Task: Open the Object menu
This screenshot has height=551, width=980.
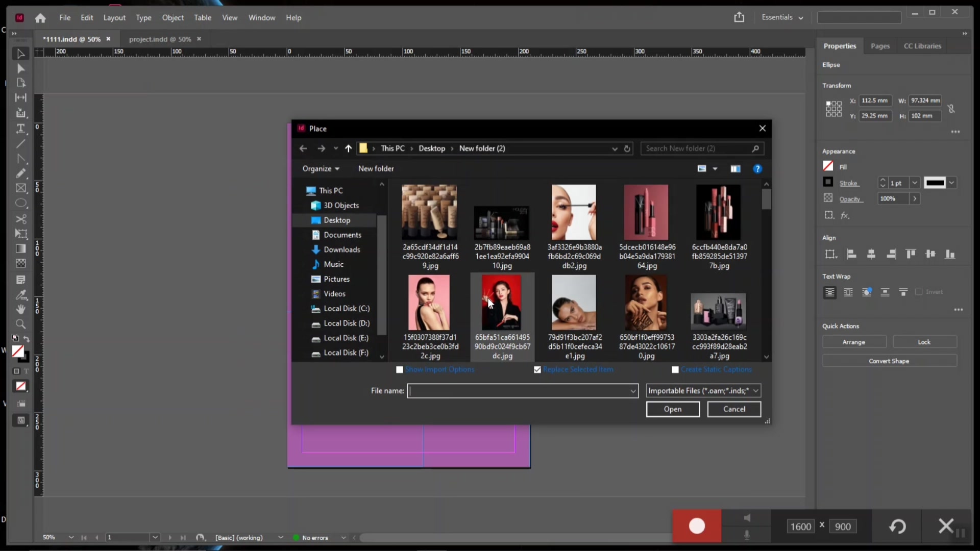Action: (173, 17)
